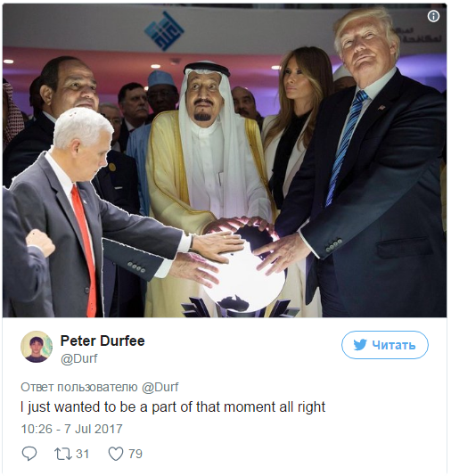Like the tweet with the heart icon
The image size is (451, 476).
[116, 454]
